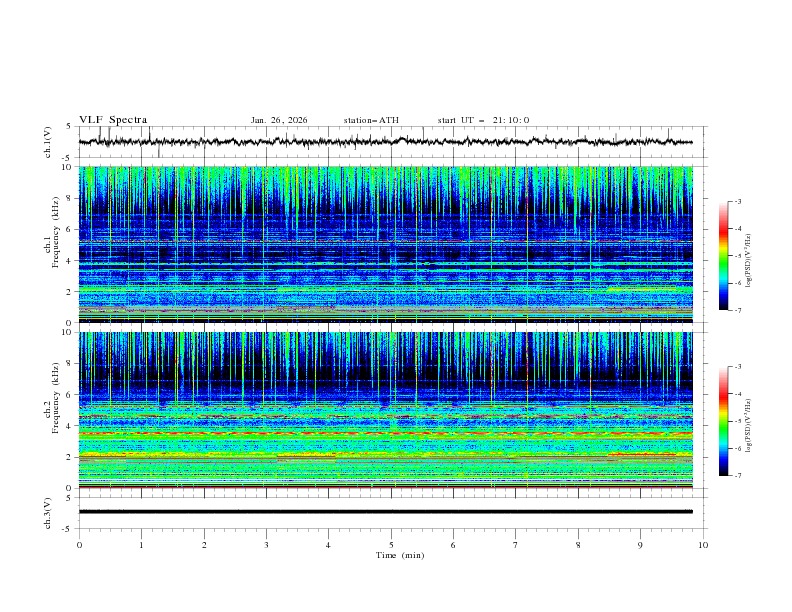Select the date text "Jan. 26, 2026"
Viewport: 792px width, 612px height.
click(279, 120)
